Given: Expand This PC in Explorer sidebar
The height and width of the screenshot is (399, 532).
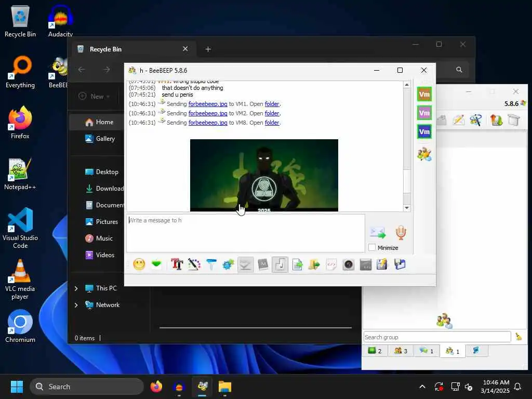Looking at the screenshot, I should pyautogui.click(x=76, y=288).
